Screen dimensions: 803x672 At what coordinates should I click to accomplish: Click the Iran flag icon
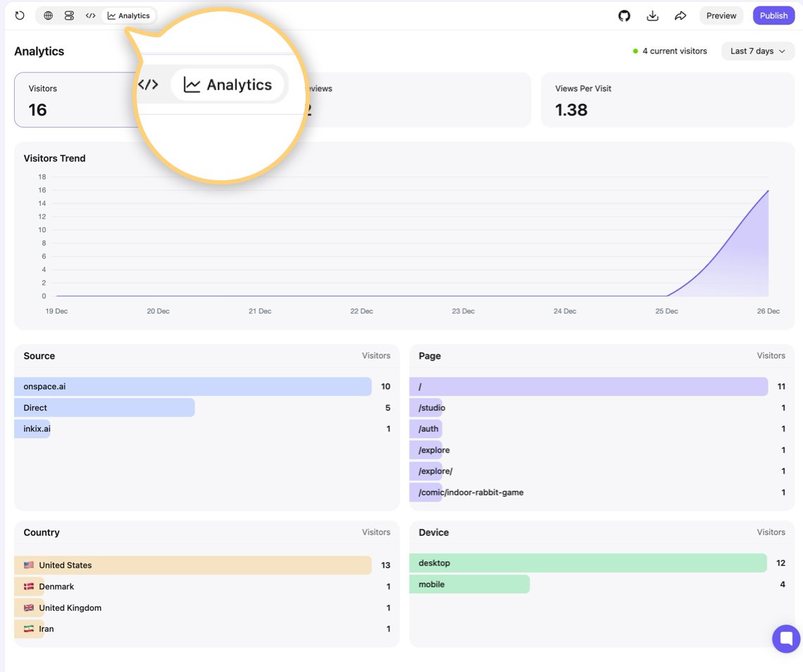tap(29, 628)
